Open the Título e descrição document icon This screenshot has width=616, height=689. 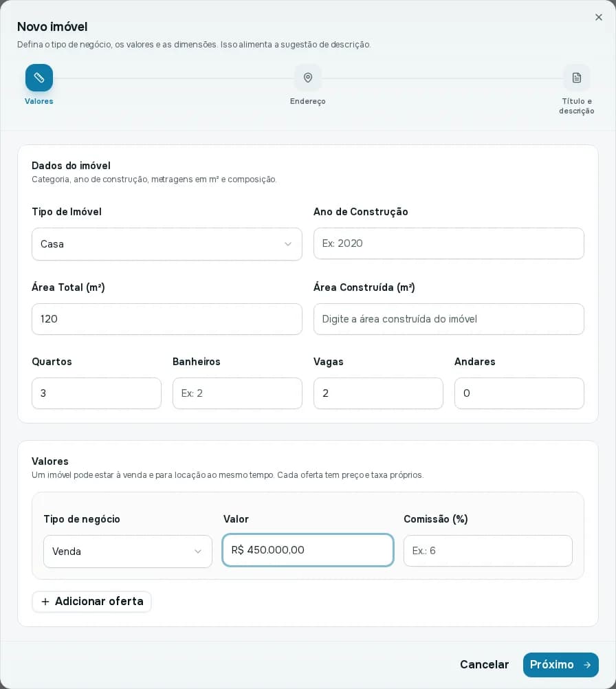(577, 78)
